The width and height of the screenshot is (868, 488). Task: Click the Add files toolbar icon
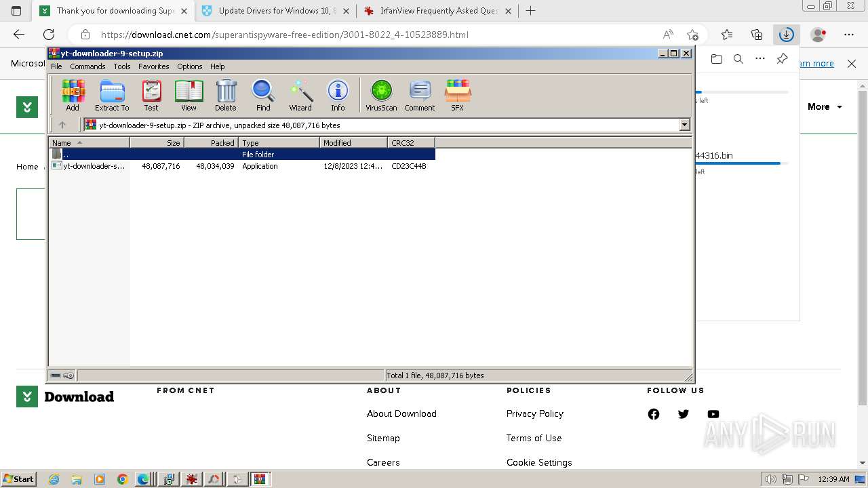(73, 95)
